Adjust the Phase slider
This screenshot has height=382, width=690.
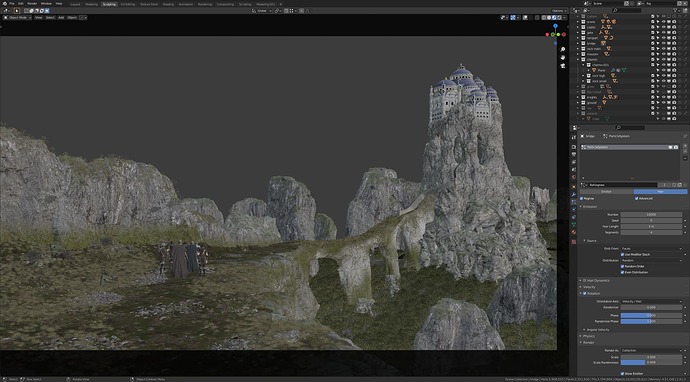click(x=651, y=315)
